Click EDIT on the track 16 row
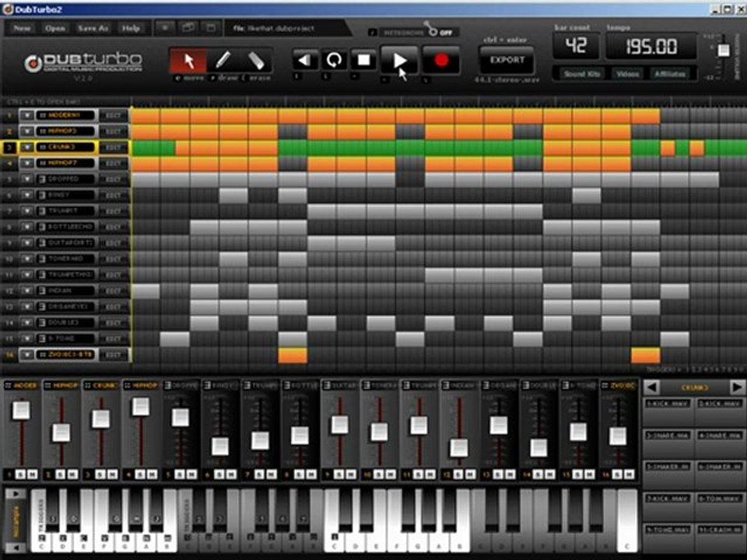This screenshot has height=560, width=747. [113, 355]
